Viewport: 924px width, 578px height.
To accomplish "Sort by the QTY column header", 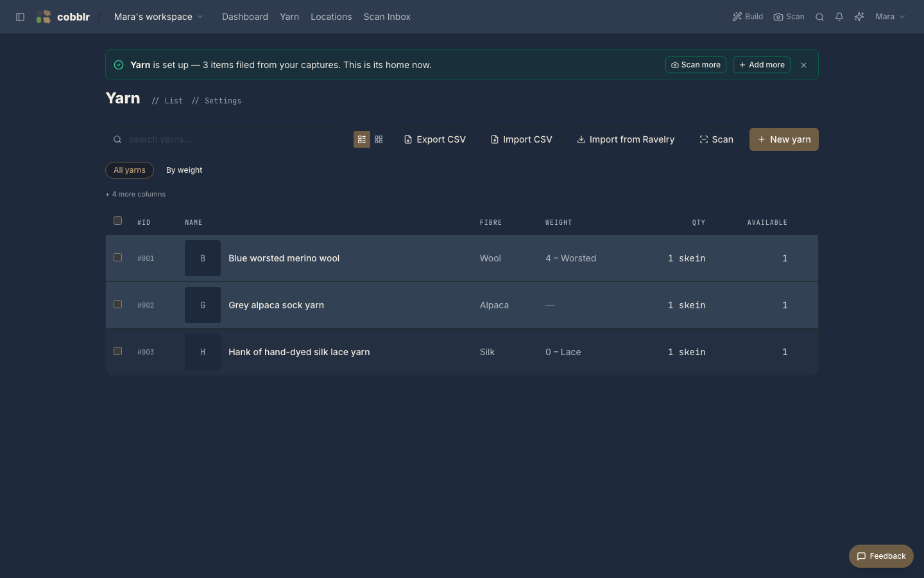I will click(699, 222).
